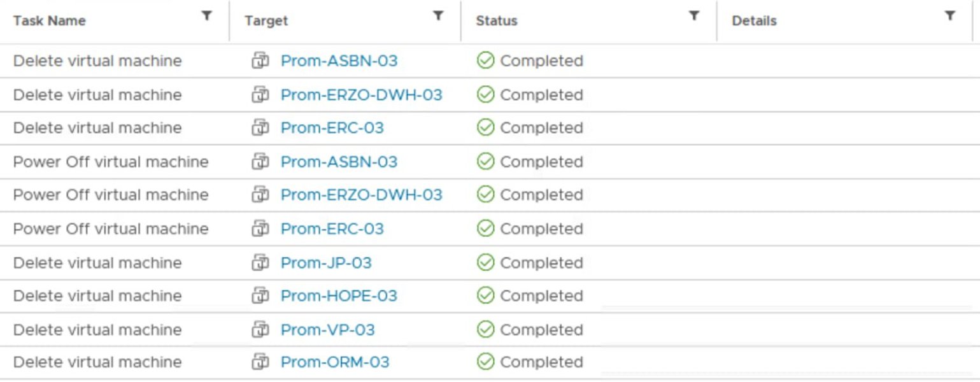This screenshot has height=382, width=980.
Task: Open the Prom-VP-03 target link
Action: (327, 330)
